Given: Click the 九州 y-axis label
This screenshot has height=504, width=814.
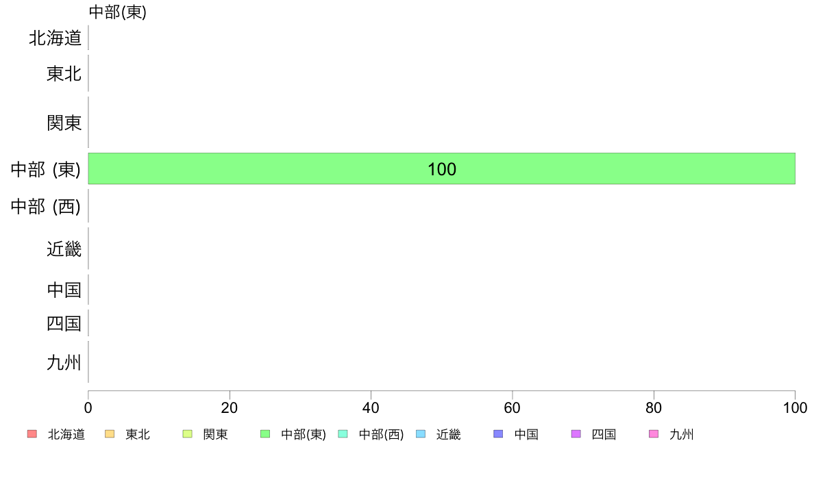Looking at the screenshot, I should click(64, 362).
